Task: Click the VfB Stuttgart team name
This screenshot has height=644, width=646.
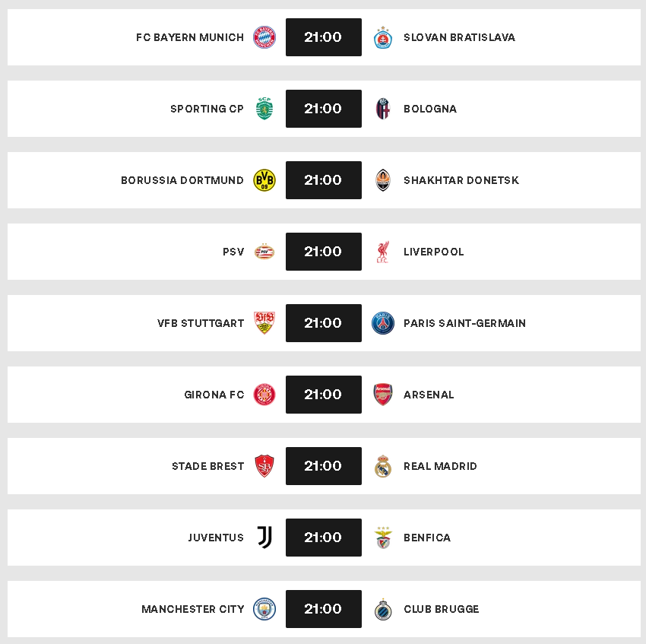Action: click(x=201, y=323)
